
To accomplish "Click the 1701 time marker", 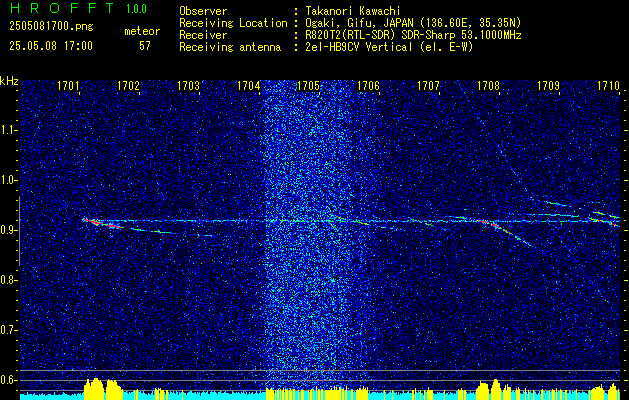I will tap(68, 85).
